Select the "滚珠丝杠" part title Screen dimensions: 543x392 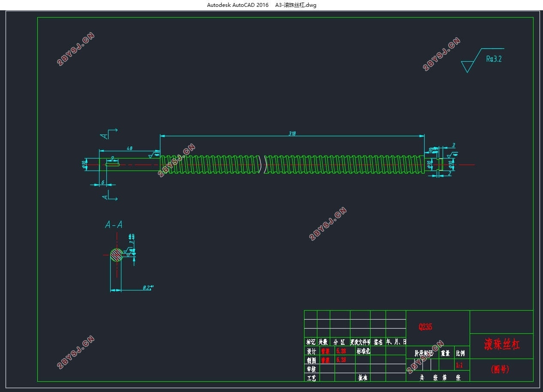pyautogui.click(x=502, y=344)
